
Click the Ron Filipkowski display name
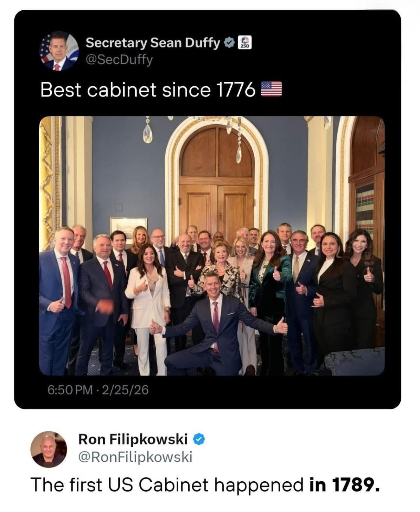(133, 439)
